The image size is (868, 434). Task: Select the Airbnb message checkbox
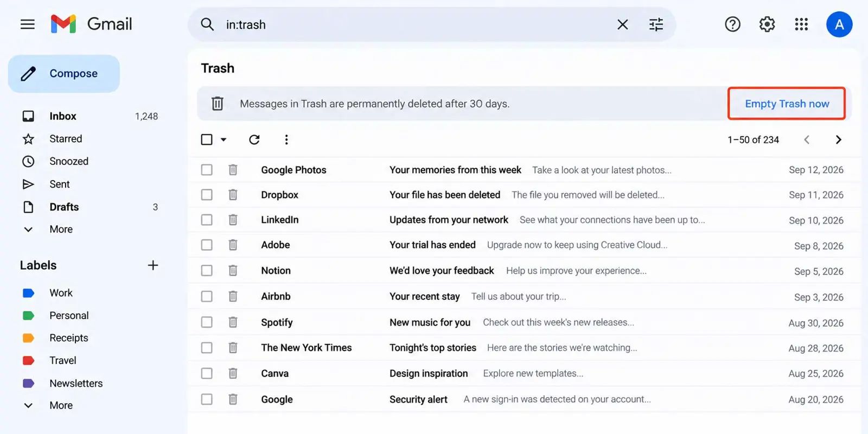click(207, 296)
